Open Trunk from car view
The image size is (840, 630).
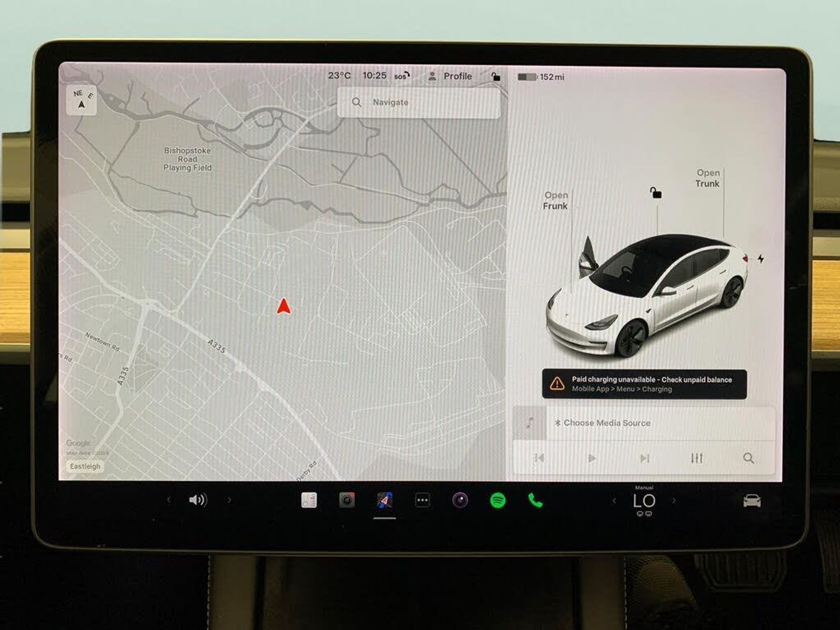pyautogui.click(x=708, y=178)
